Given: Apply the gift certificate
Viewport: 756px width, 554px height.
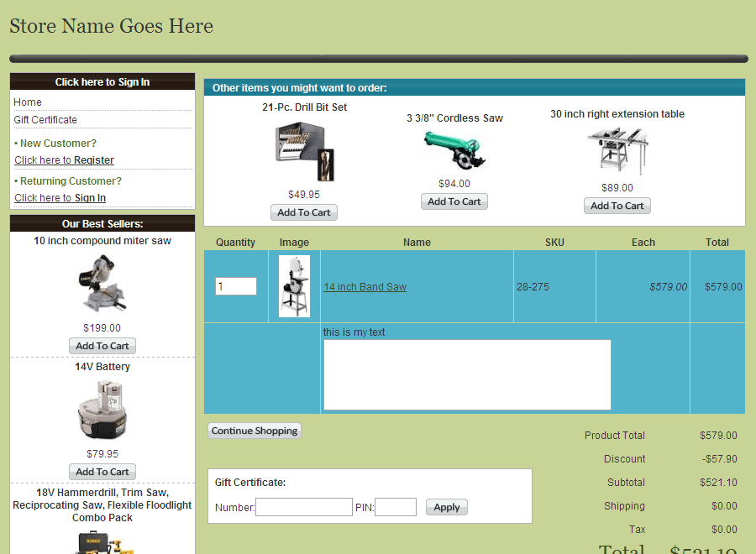Looking at the screenshot, I should (447, 507).
